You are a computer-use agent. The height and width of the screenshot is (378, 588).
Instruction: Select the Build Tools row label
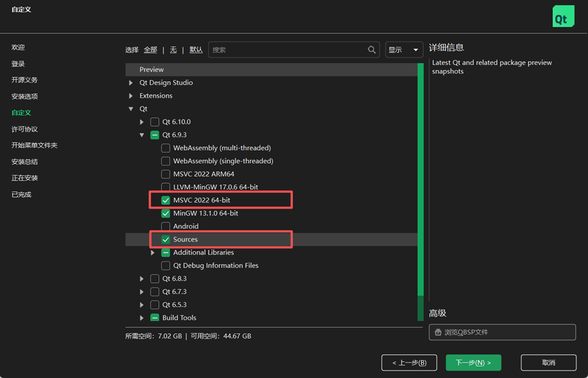[x=180, y=317]
